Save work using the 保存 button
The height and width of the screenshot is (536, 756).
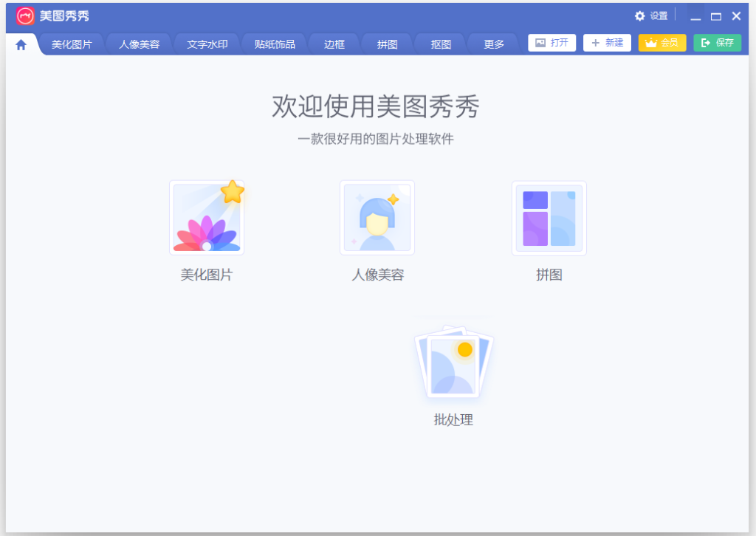717,42
